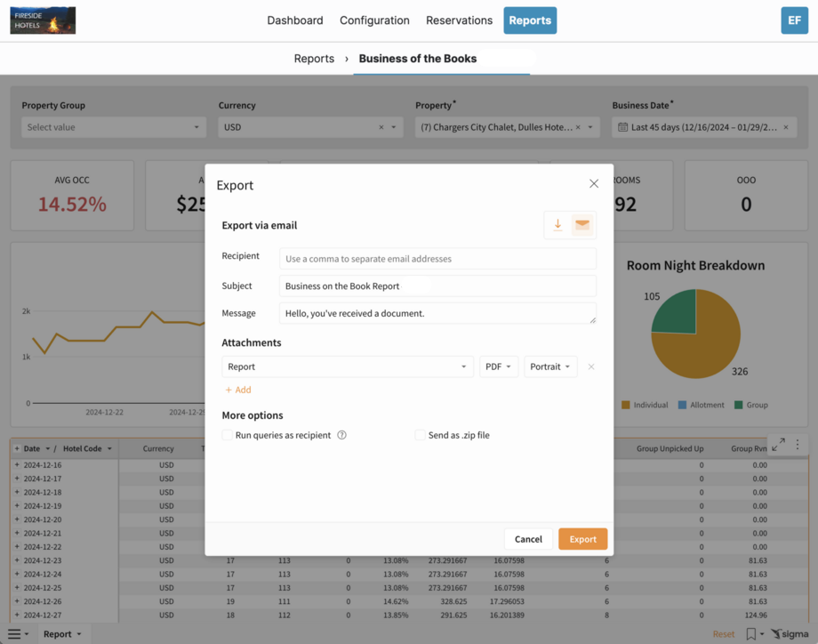Expand all rows via header plus icon
The image size is (818, 644).
(x=17, y=449)
